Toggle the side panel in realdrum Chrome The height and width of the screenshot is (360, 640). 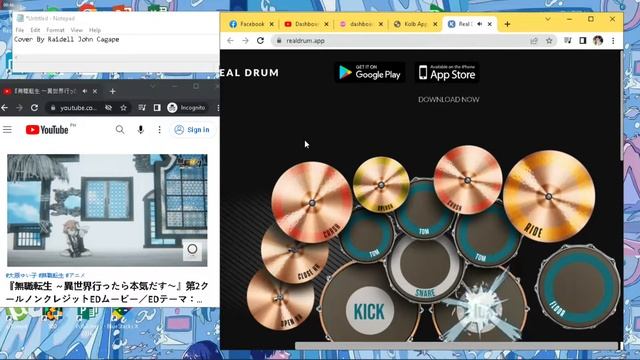(583, 40)
